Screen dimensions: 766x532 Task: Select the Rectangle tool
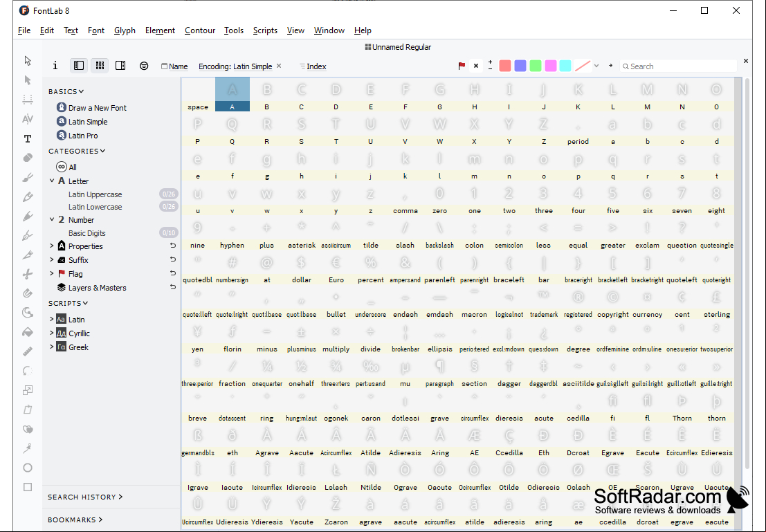click(28, 487)
